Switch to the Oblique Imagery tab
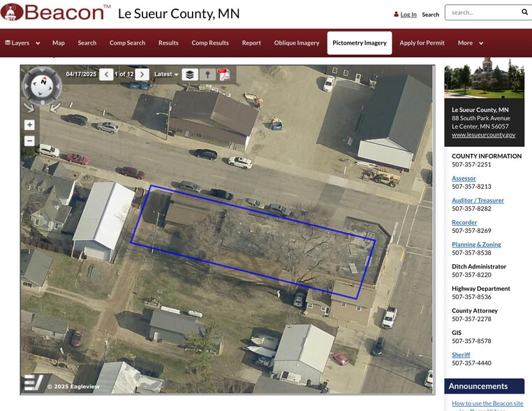 coord(297,43)
